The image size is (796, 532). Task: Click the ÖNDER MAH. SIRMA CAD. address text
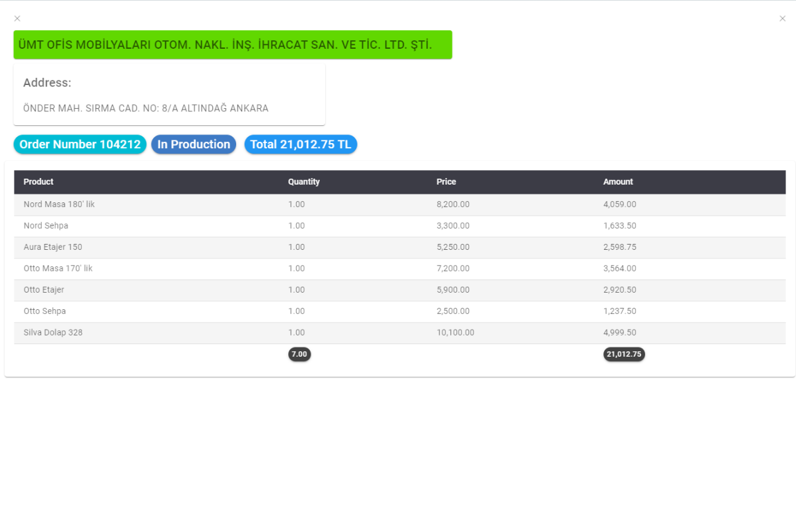point(146,108)
